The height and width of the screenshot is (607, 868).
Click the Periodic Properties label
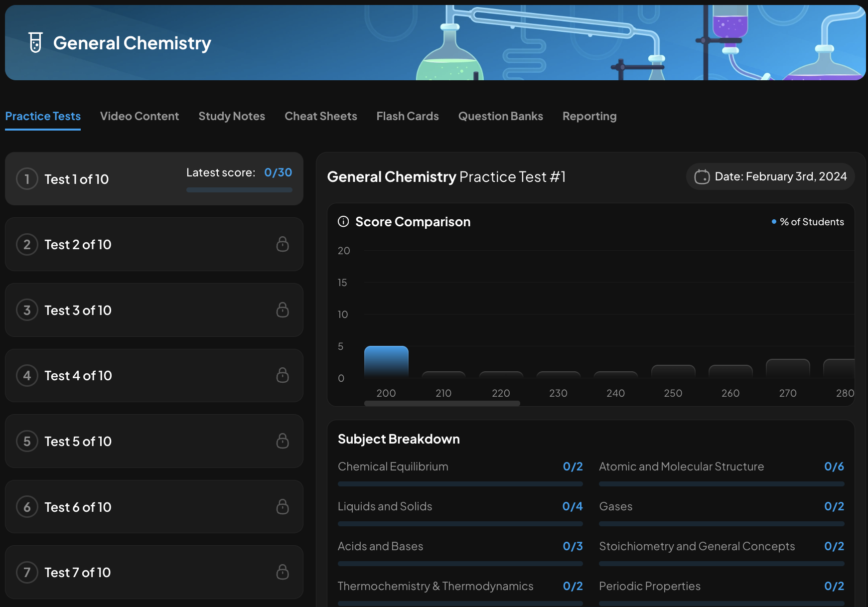click(x=649, y=586)
